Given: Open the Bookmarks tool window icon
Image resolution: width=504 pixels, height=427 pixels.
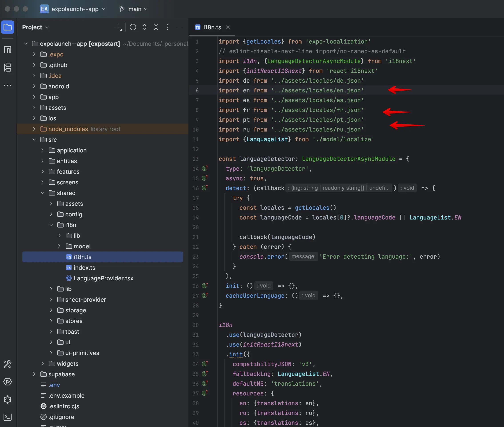Looking at the screenshot, I should [8, 50].
